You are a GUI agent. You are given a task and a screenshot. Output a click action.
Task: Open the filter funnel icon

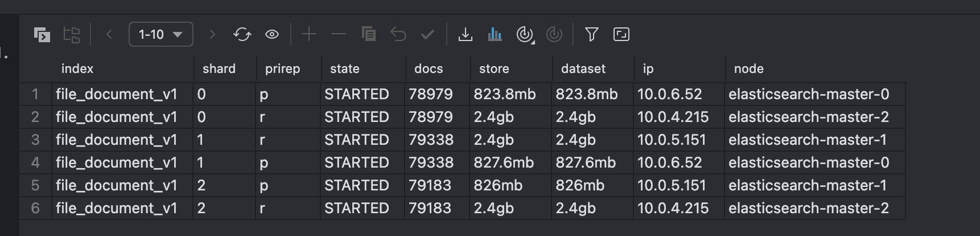pos(592,35)
